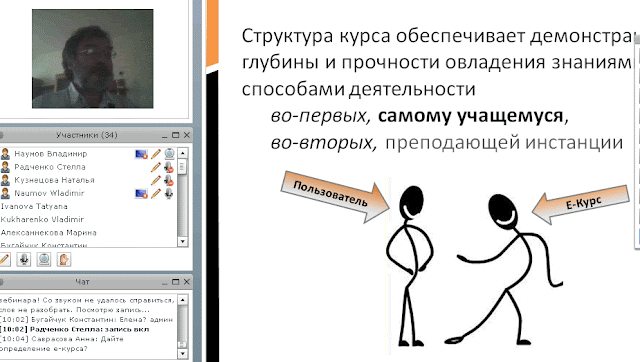
Task: Click chat message from Саврасова Анна
Action: click(x=61, y=344)
